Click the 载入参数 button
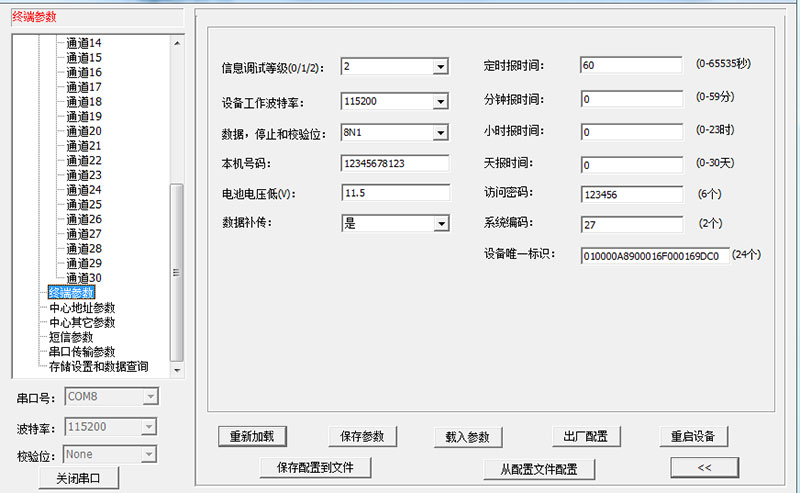This screenshot has width=800, height=493. click(468, 437)
